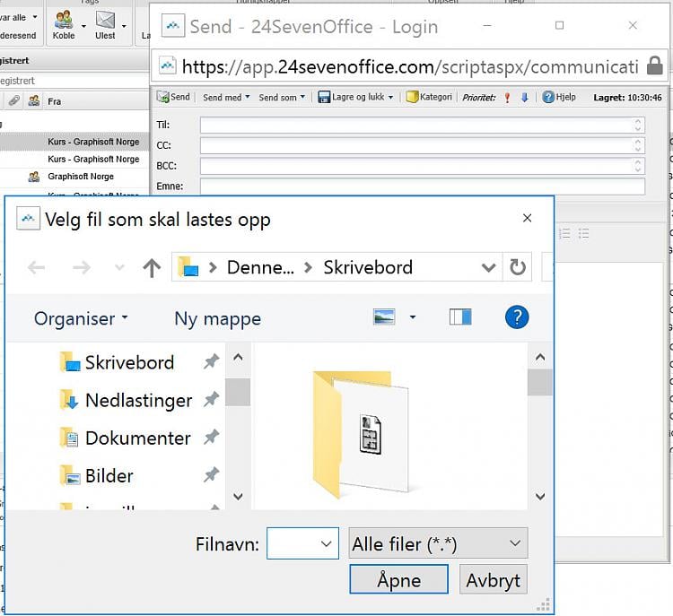Click Send button in mail toolbar

pyautogui.click(x=173, y=97)
